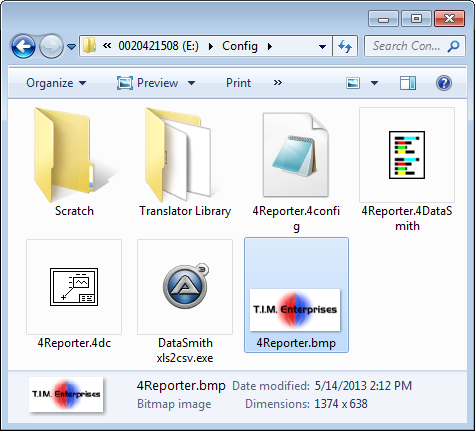Click the Search Config input field

click(x=415, y=46)
